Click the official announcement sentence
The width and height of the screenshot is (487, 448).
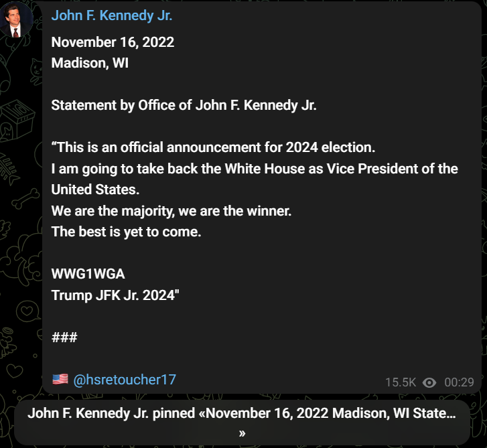point(214,147)
